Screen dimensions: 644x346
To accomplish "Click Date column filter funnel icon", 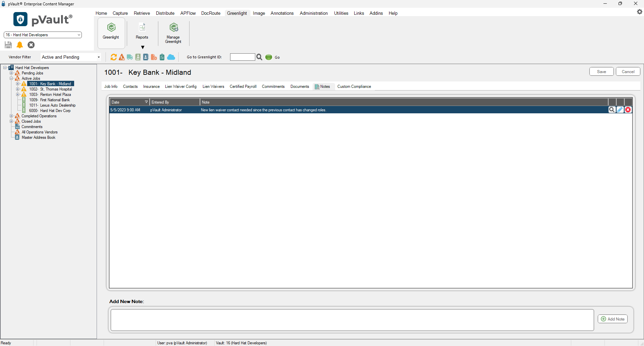I will pyautogui.click(x=146, y=102).
